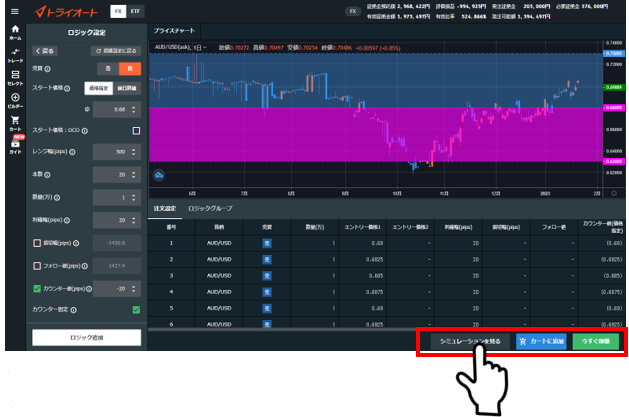Open the Cart sidebar icon
The height and width of the screenshot is (417, 629).
click(14, 124)
